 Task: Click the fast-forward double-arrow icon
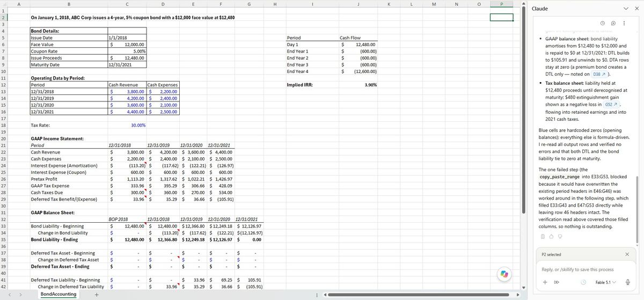click(557, 282)
